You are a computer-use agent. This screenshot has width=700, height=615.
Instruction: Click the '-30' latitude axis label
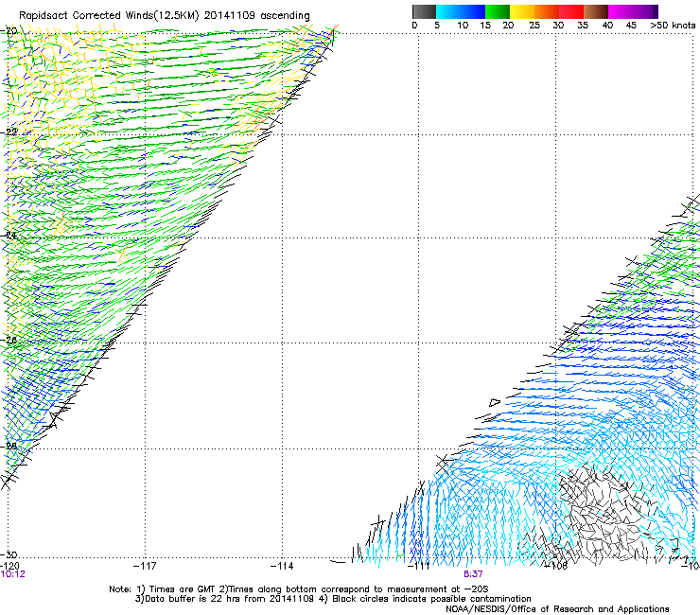click(x=9, y=555)
